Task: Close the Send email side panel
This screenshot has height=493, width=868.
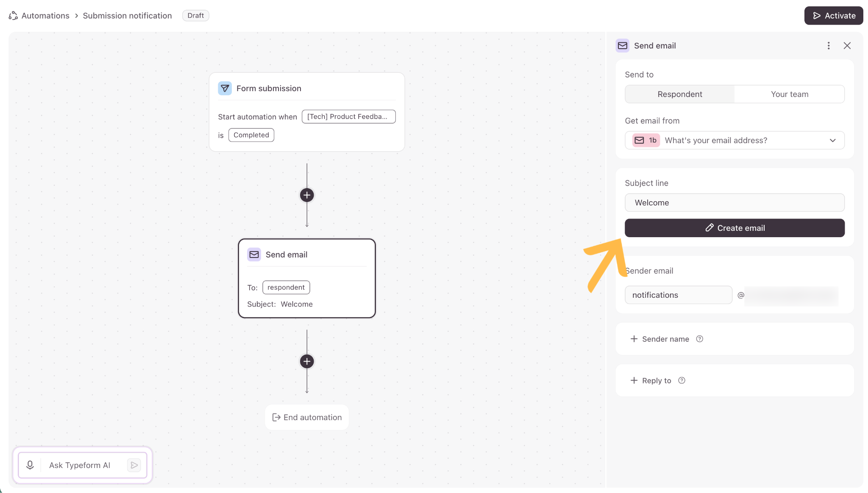Action: (x=847, y=46)
